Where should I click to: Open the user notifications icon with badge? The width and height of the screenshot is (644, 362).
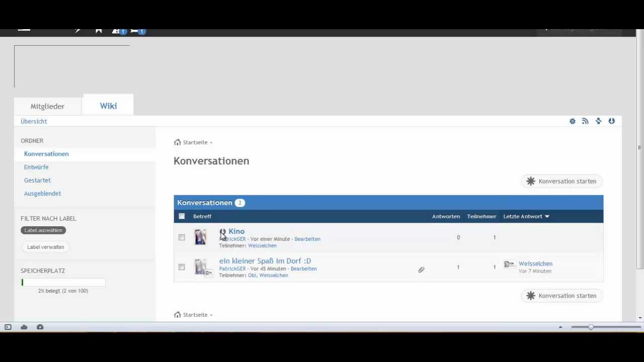point(119,31)
